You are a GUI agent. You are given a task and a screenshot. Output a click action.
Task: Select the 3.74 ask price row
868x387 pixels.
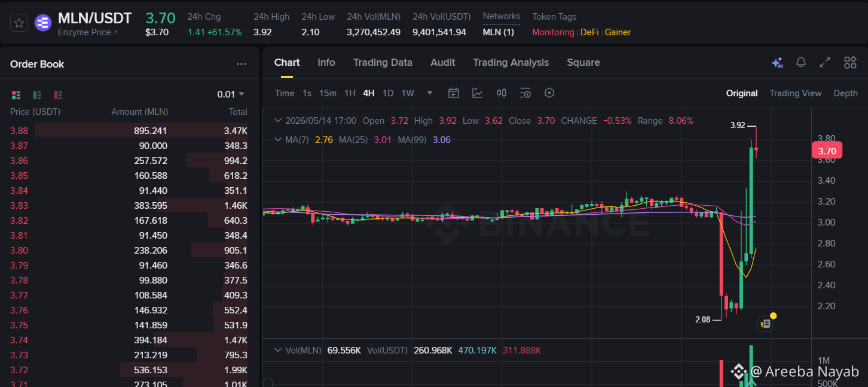point(129,340)
